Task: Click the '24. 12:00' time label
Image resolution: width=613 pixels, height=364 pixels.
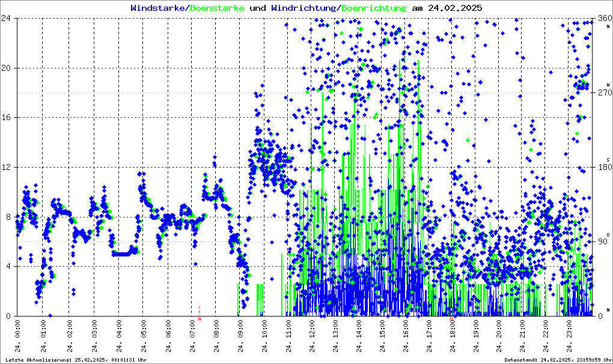Action: pos(311,336)
